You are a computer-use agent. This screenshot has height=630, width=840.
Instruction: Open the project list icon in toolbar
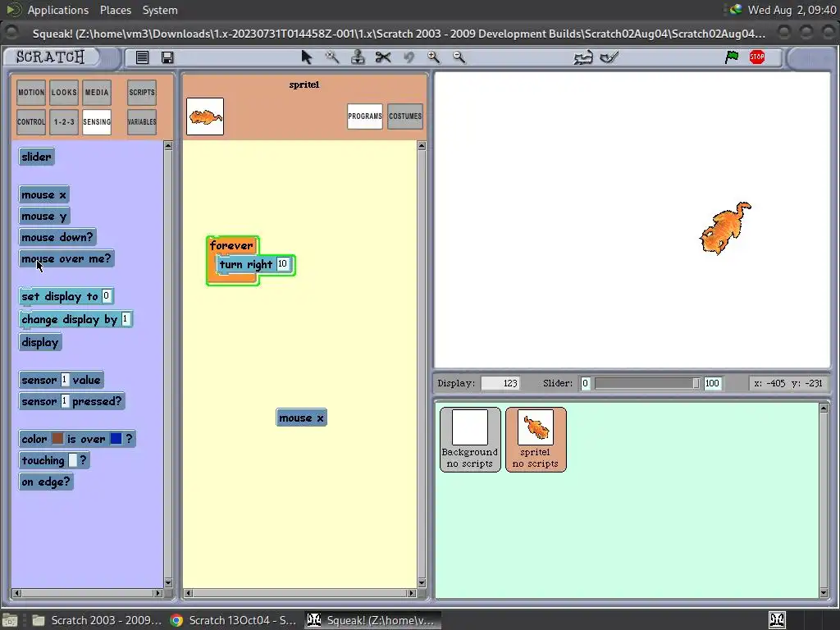coord(142,57)
